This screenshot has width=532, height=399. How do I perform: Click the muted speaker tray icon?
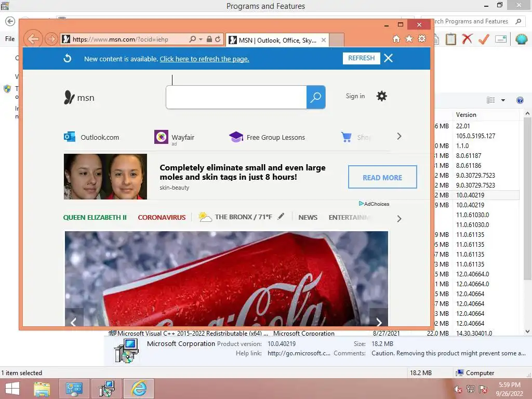(x=458, y=389)
